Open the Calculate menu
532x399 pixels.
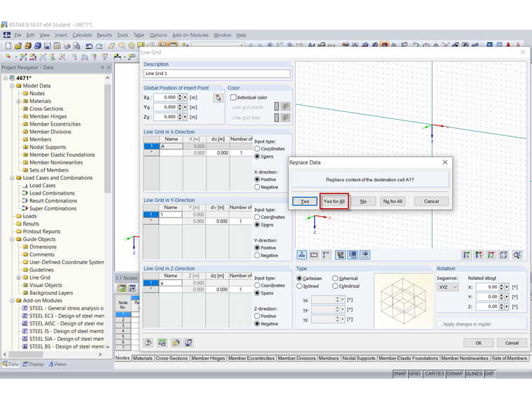pyautogui.click(x=82, y=35)
